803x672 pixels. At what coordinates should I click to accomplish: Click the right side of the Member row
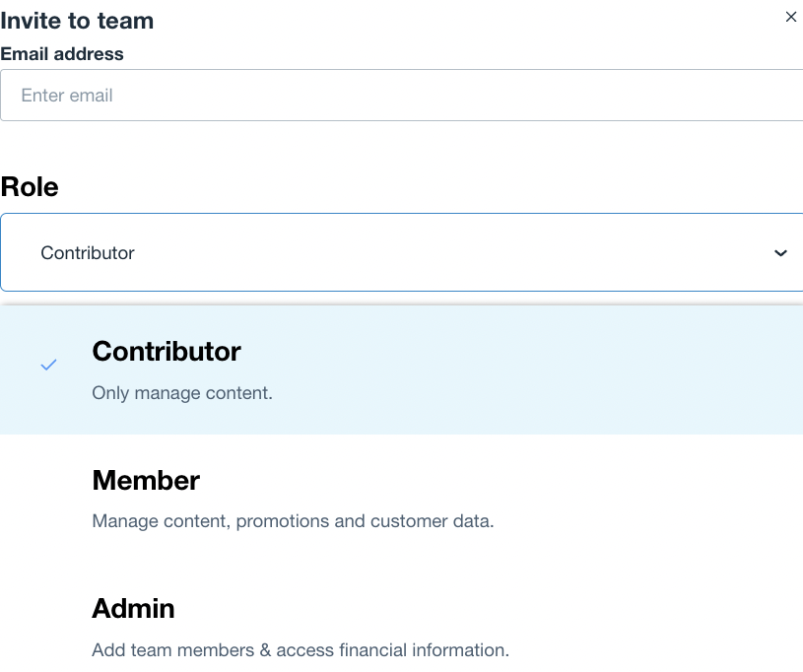pos(670,499)
